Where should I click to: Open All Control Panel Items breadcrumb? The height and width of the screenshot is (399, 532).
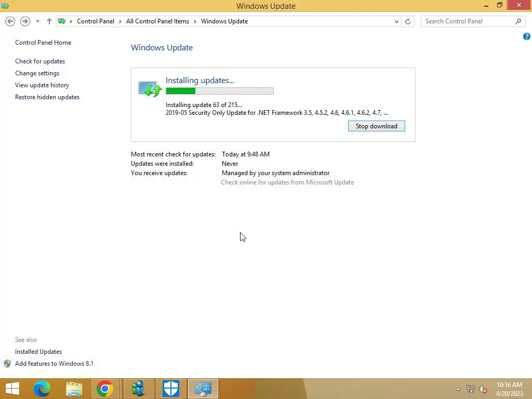point(157,21)
